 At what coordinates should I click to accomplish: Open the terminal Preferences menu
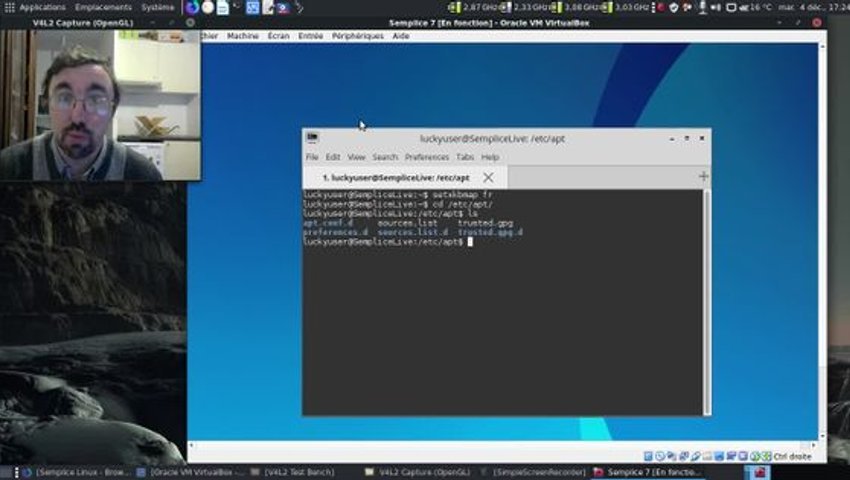(427, 157)
